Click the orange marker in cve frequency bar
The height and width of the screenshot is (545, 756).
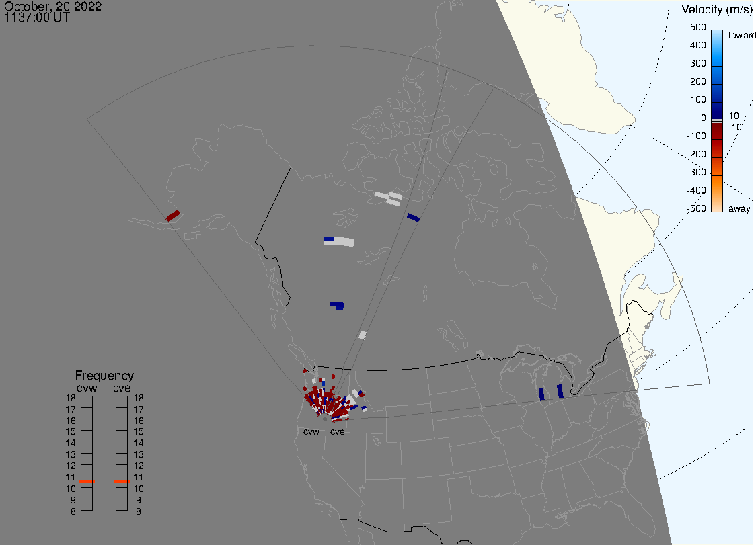[122, 481]
